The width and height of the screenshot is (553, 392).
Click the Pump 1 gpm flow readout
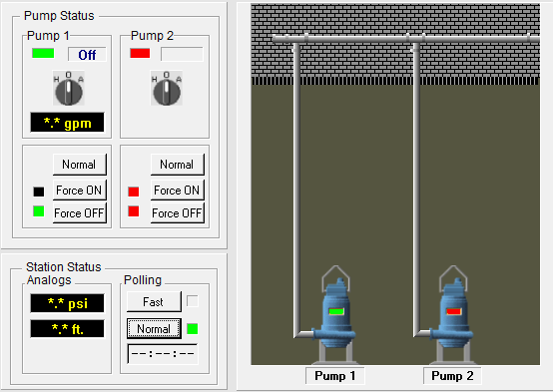pos(67,123)
